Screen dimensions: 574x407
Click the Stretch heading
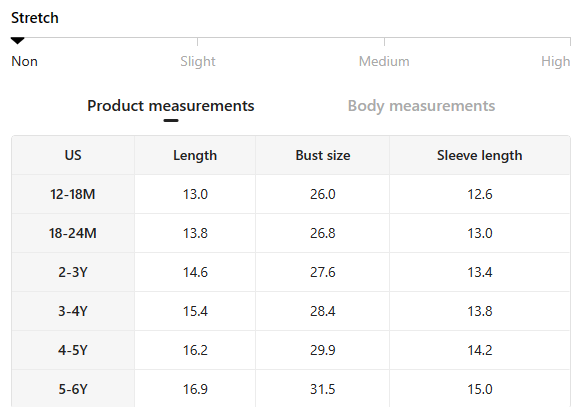coord(35,18)
